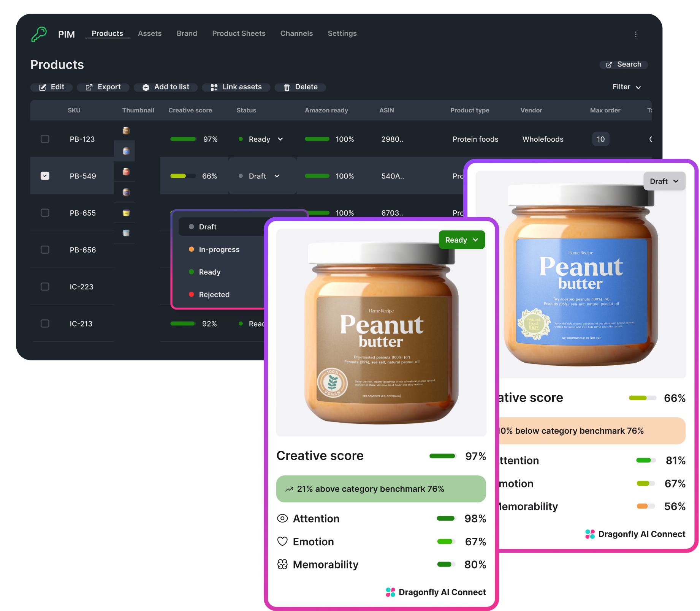This screenshot has height=611, width=700.
Task: Open the Channels tab
Action: 296,33
